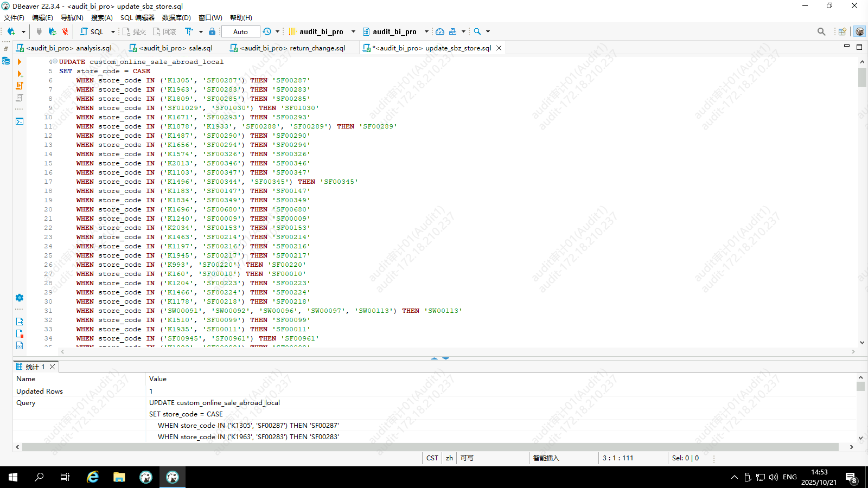Maximize the SQL editor area

[x=859, y=47]
